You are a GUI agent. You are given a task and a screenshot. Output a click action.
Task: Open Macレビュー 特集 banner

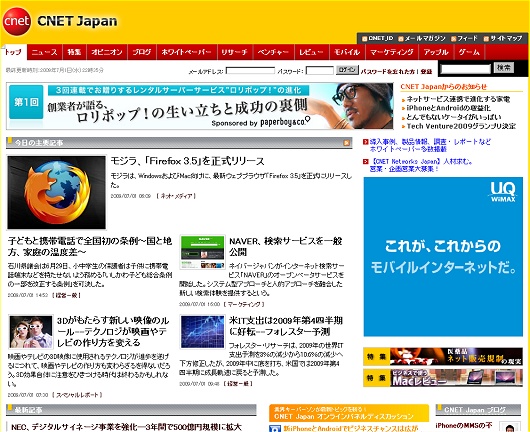pos(443,378)
